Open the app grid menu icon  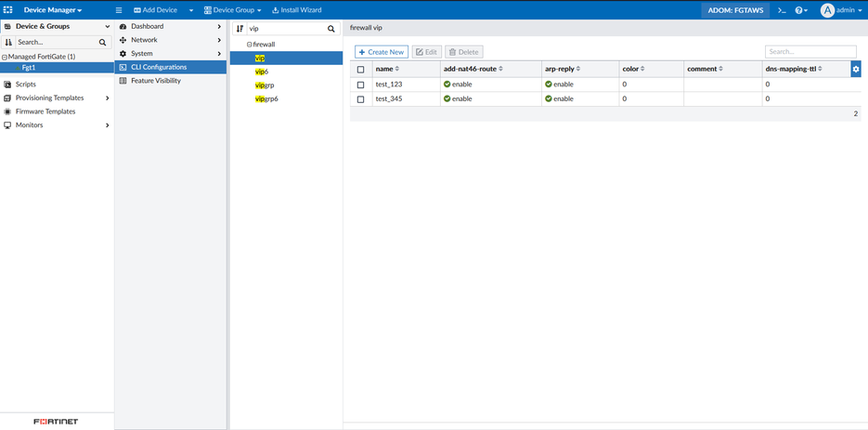point(8,10)
